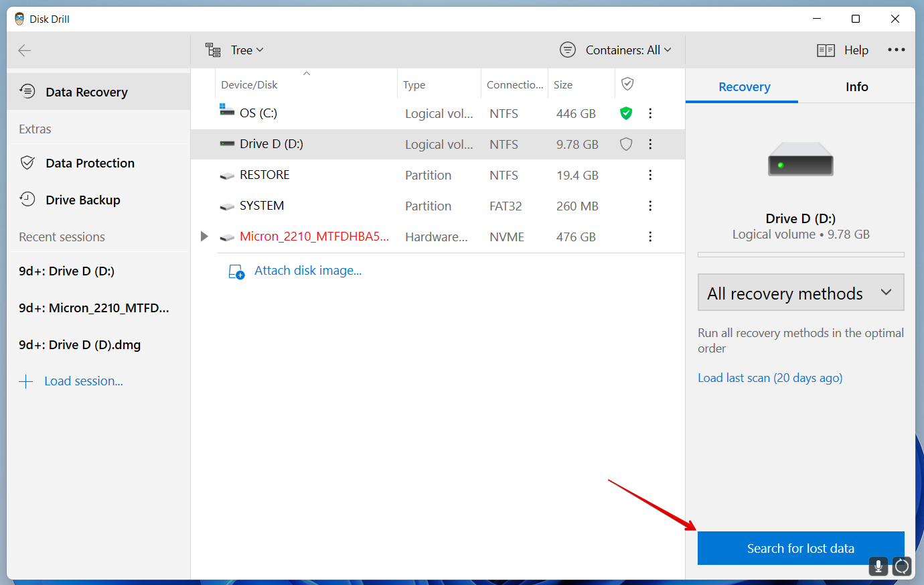Click the NVME connection cell
This screenshot has width=924, height=585.
(x=507, y=237)
